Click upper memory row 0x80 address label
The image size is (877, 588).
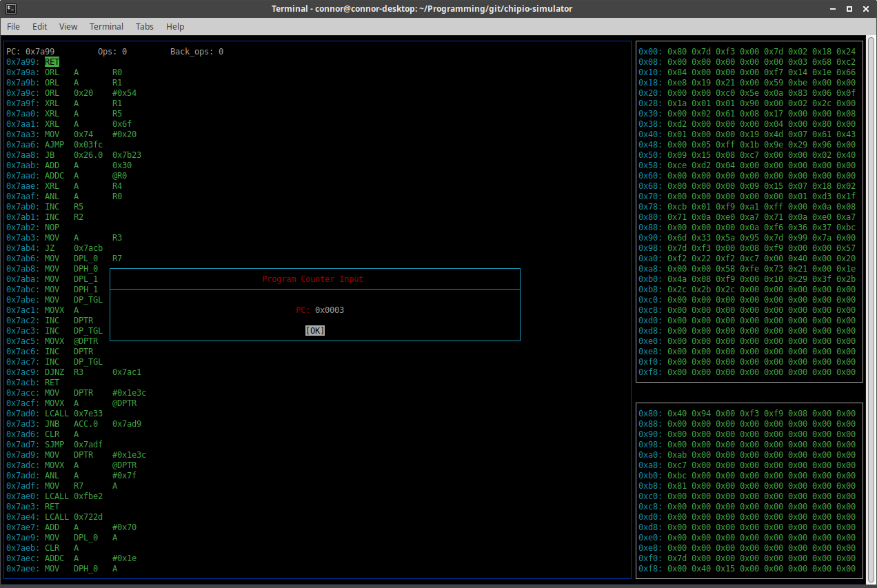(x=650, y=217)
